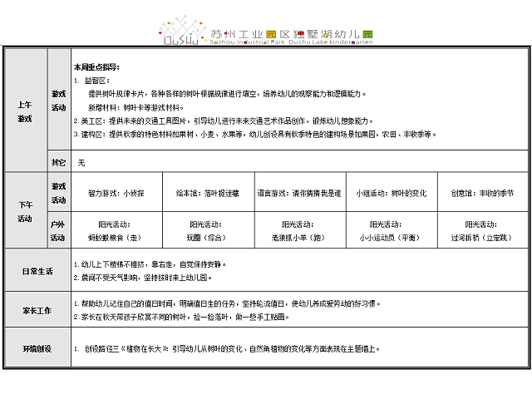
Task: Select the cell 小组活动：树叶的变化
Action: click(392, 192)
